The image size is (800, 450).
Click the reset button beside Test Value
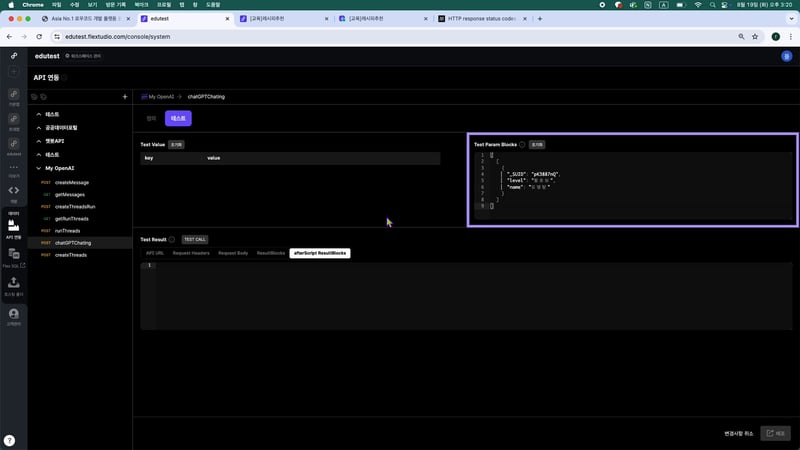coord(176,144)
